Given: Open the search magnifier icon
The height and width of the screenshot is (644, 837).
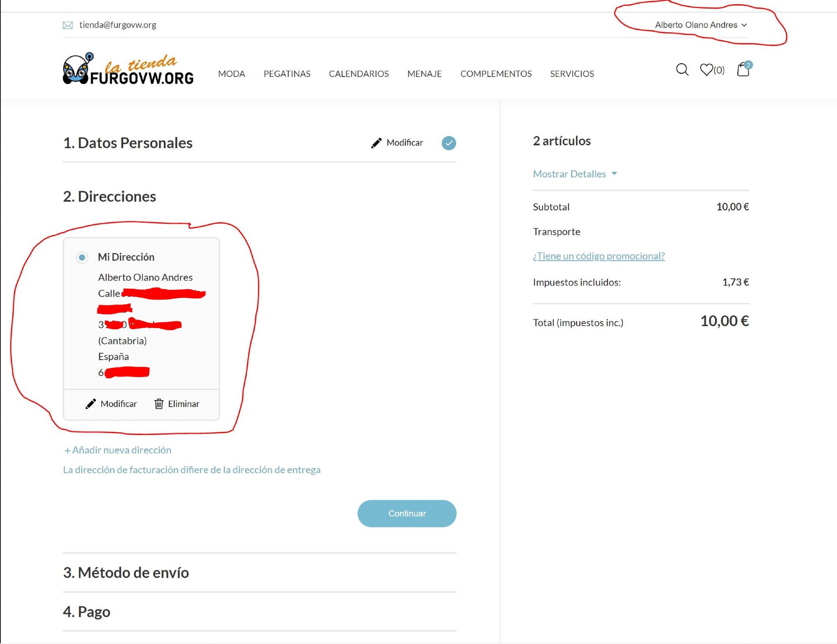Looking at the screenshot, I should point(682,69).
